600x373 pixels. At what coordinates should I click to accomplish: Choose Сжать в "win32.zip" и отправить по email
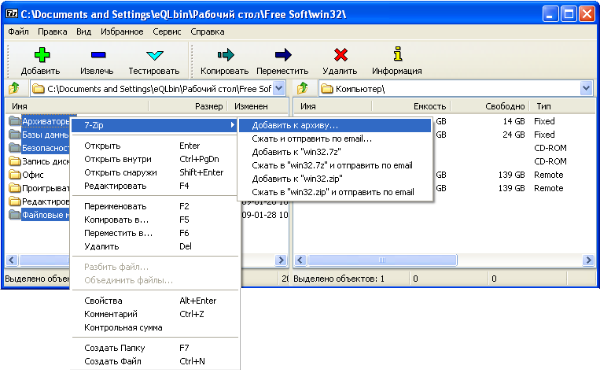(335, 192)
